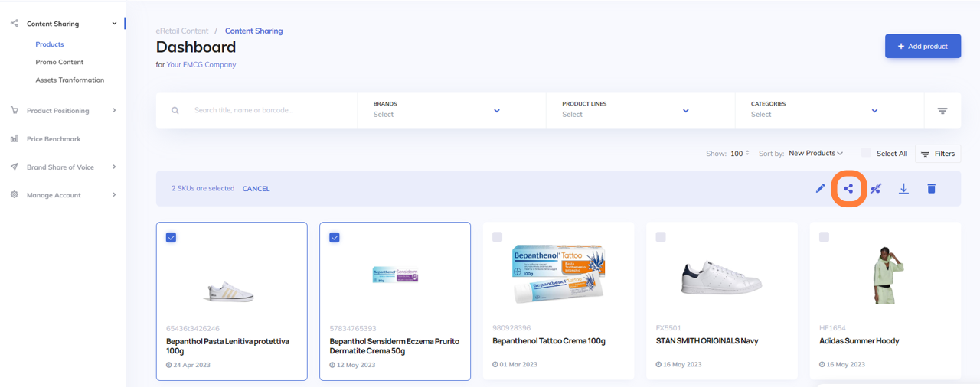The height and width of the screenshot is (387, 980).
Task: Click the Bepanthol Pasta Lenitiva protettiva title
Action: [x=227, y=346]
